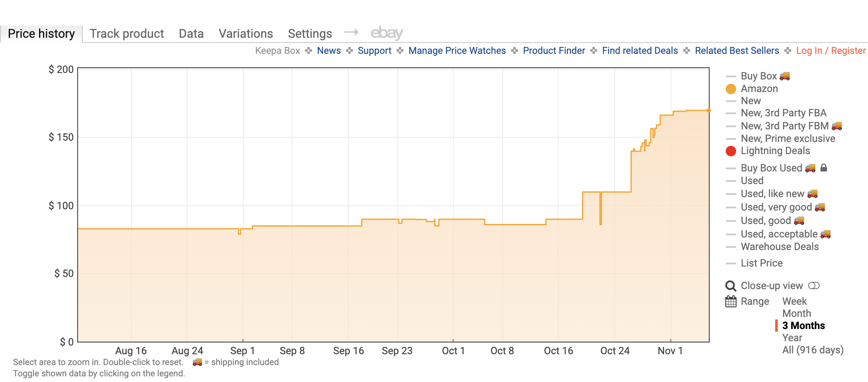This screenshot has height=382, width=868.
Task: Click the truck icon beside Used, very good
Action: tap(820, 207)
